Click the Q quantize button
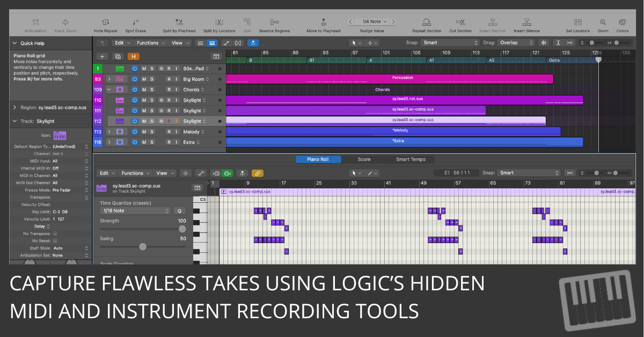The width and height of the screenshot is (644, 337). click(x=180, y=211)
